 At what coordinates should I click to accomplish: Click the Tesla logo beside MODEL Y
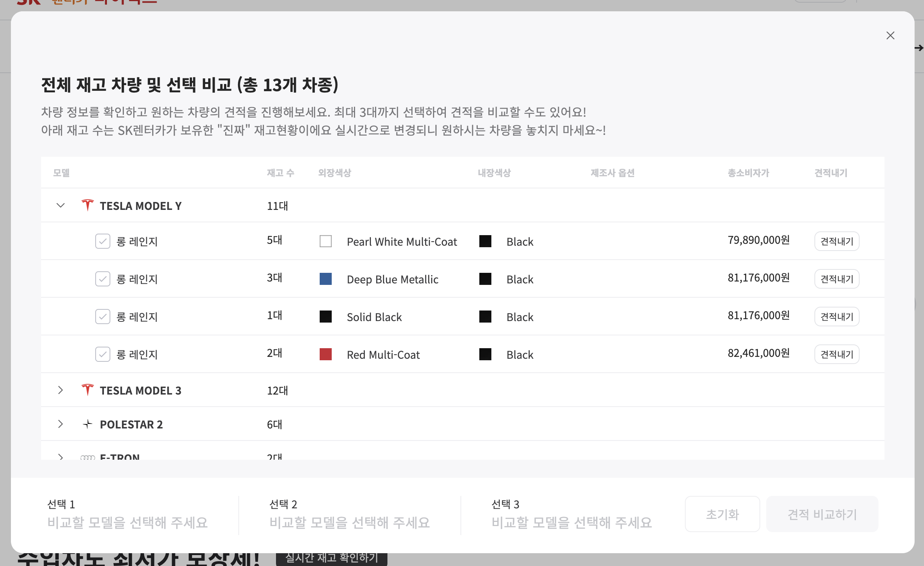click(87, 205)
